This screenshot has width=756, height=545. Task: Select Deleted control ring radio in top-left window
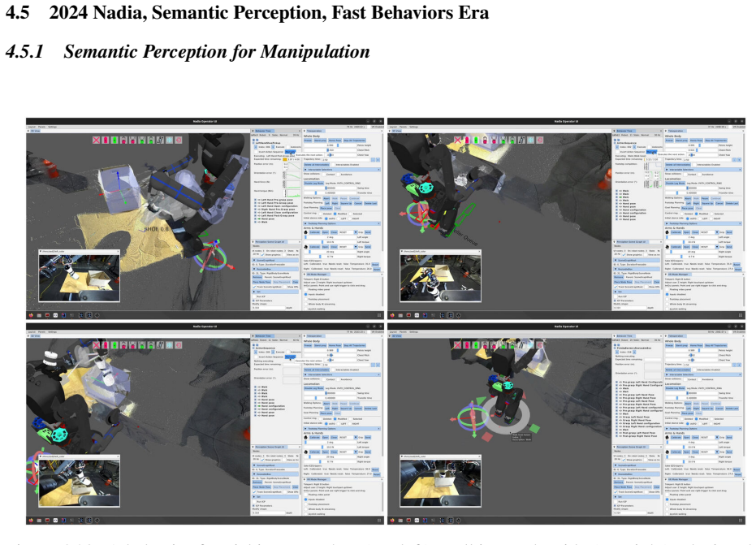click(320, 214)
